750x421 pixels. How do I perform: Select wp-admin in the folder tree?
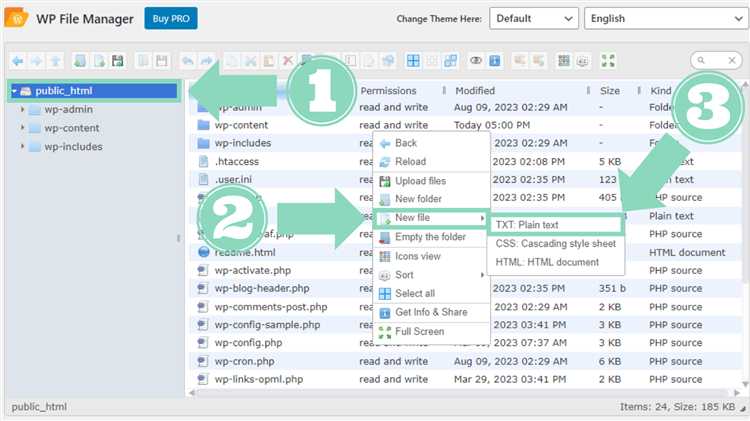pyautogui.click(x=68, y=110)
